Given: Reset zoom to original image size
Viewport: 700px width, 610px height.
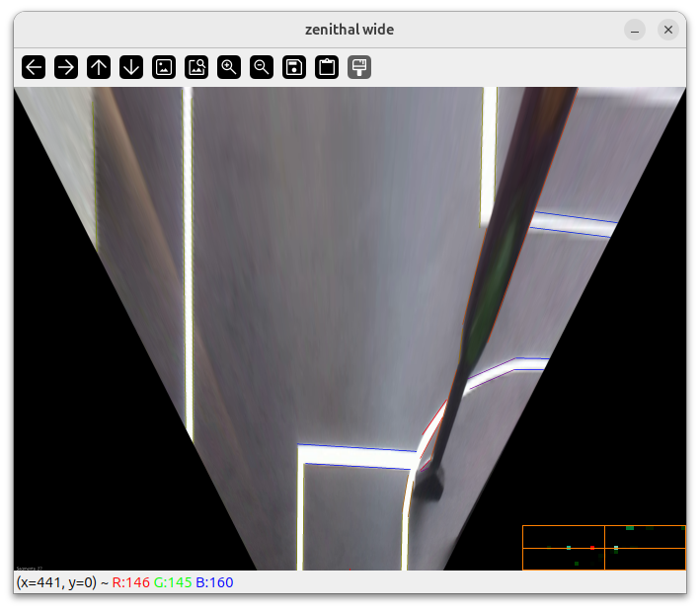Looking at the screenshot, I should [x=164, y=67].
